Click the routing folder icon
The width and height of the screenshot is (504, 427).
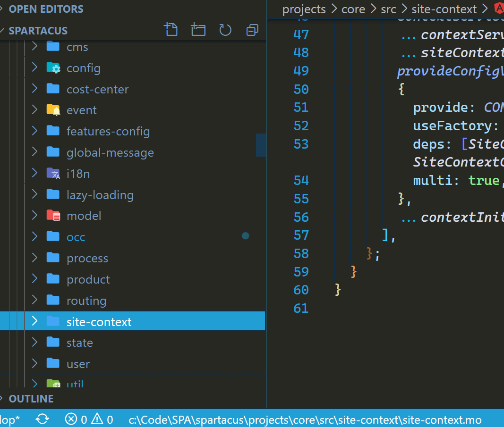pos(53,300)
